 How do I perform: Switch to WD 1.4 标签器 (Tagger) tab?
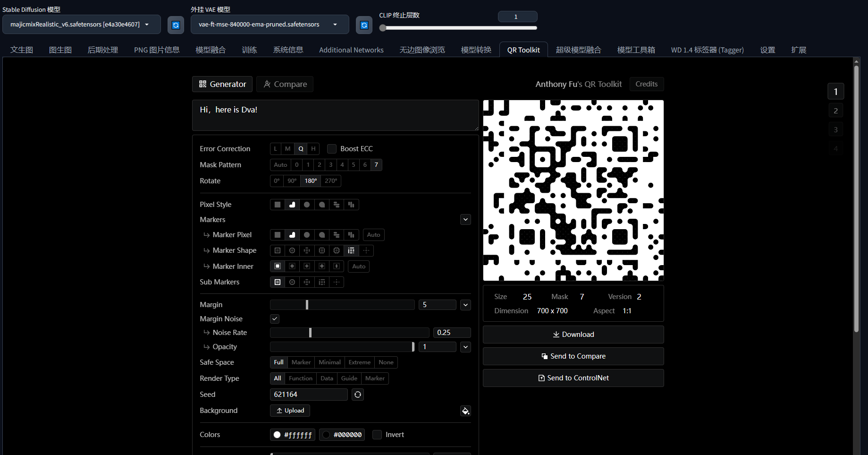tap(707, 50)
